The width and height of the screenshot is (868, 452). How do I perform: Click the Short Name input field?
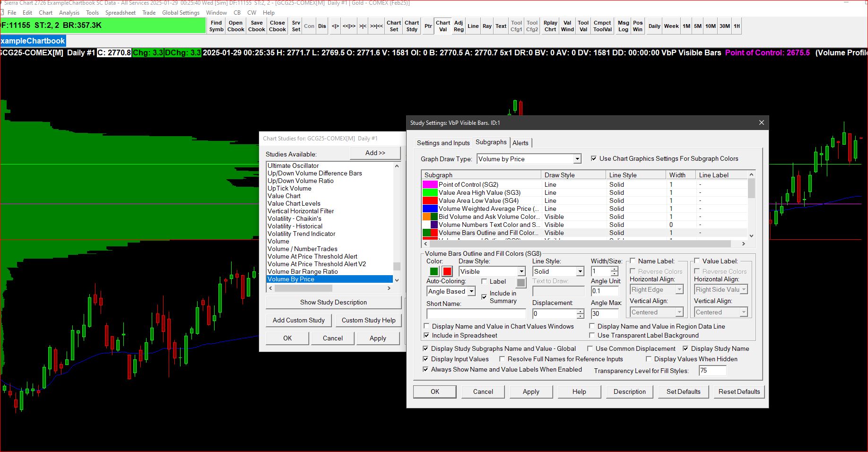point(476,313)
